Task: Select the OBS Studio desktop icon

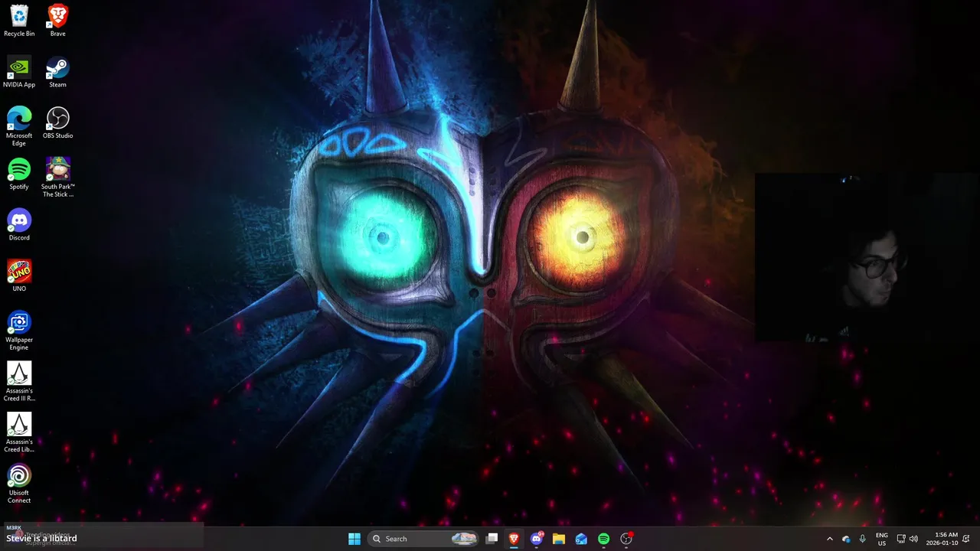Action: tap(57, 123)
